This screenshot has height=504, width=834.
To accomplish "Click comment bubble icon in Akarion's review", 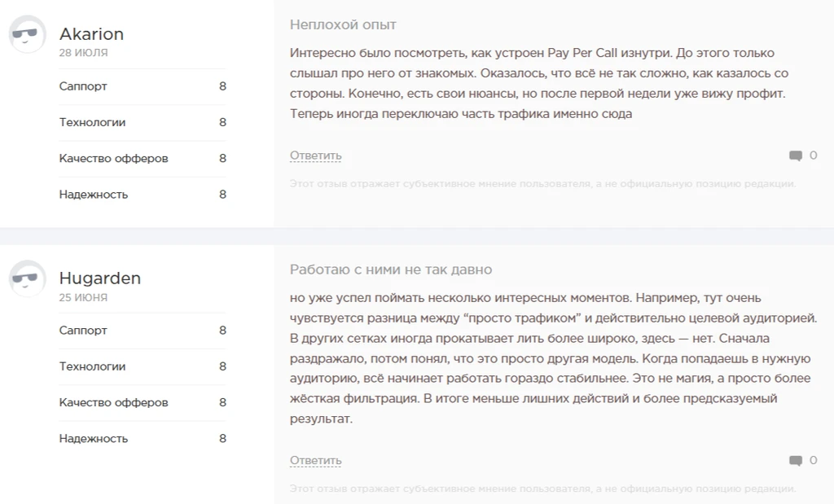I will 795,156.
